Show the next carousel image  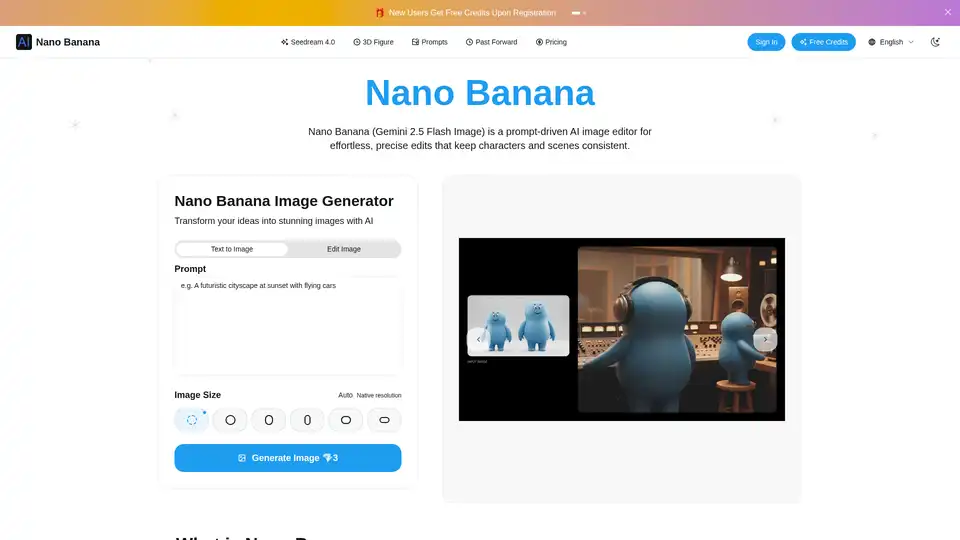765,339
